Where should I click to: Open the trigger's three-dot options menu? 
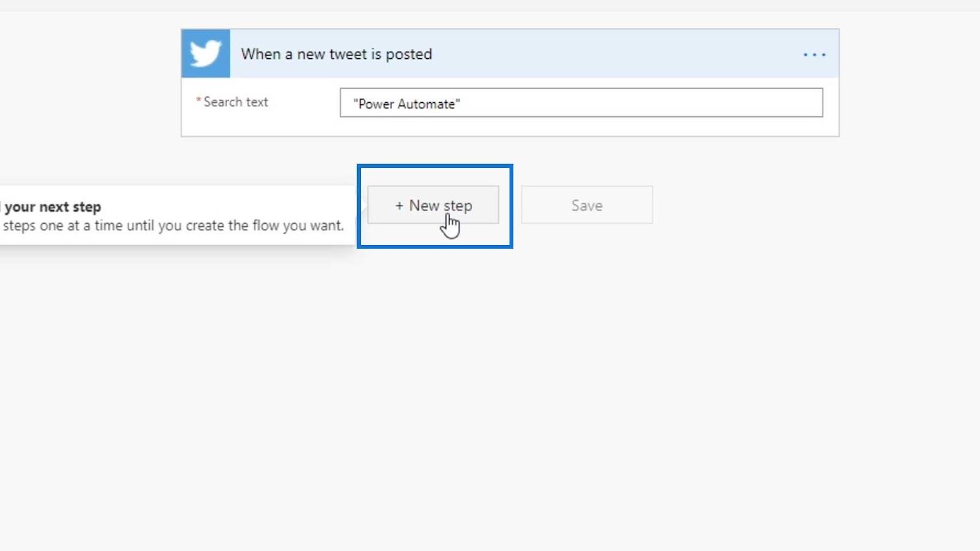(814, 54)
